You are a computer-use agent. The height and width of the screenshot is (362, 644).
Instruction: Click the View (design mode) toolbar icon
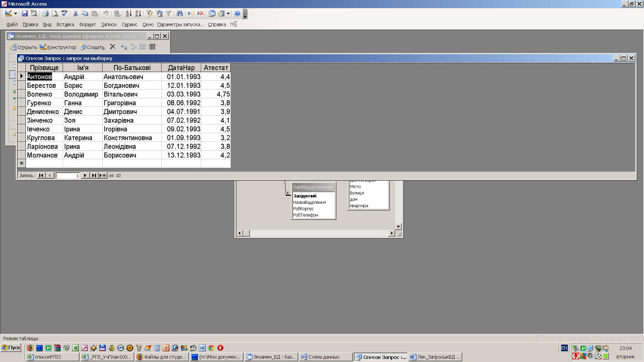[8, 13]
